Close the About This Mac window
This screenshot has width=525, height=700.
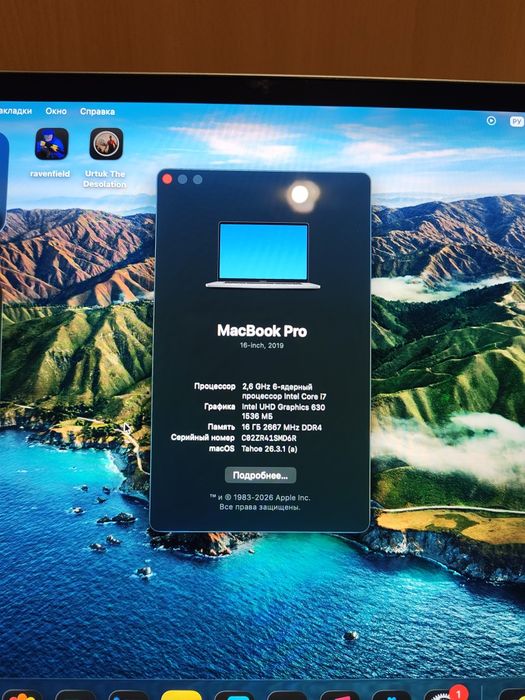pyautogui.click(x=167, y=179)
